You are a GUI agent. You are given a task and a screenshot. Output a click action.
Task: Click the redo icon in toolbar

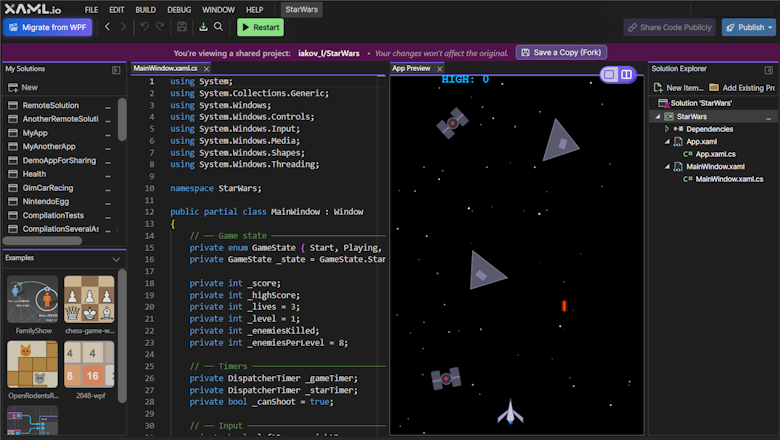click(x=160, y=27)
